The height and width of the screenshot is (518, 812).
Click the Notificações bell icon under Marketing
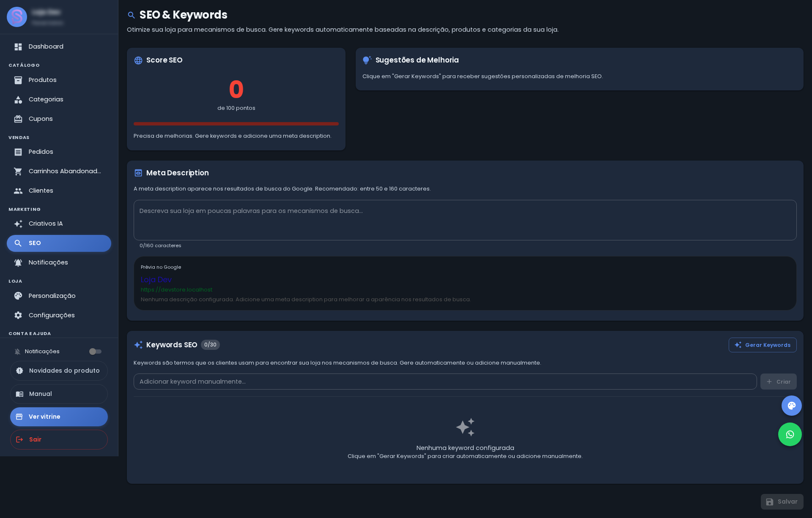18,263
